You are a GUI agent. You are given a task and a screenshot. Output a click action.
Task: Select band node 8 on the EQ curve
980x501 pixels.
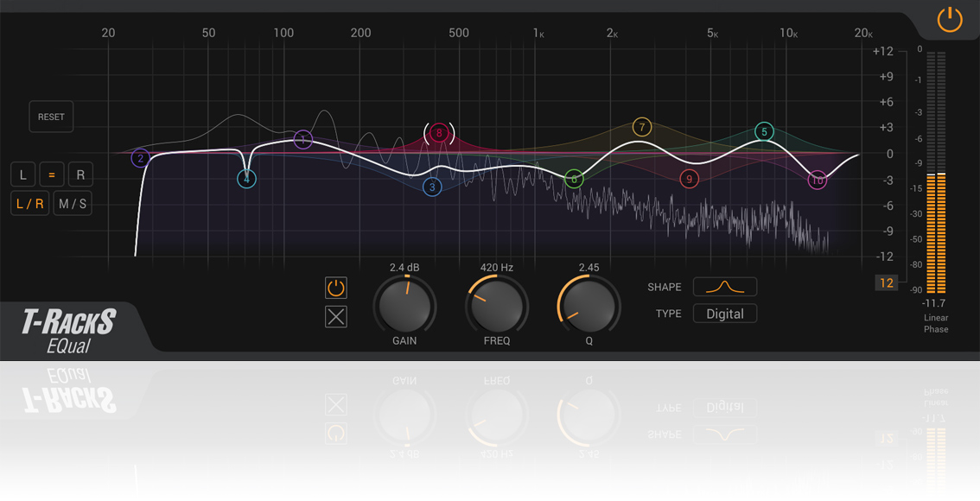439,133
